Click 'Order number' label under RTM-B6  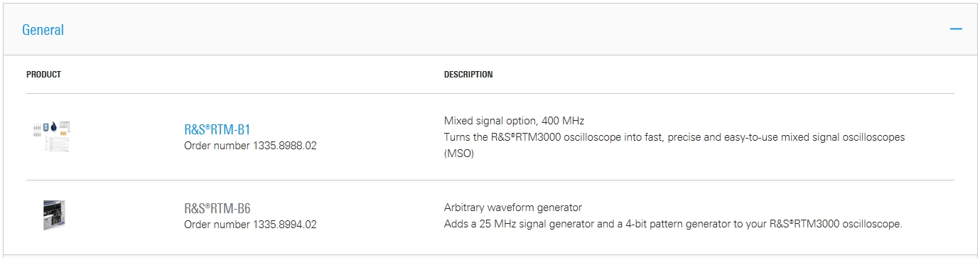tap(217, 225)
